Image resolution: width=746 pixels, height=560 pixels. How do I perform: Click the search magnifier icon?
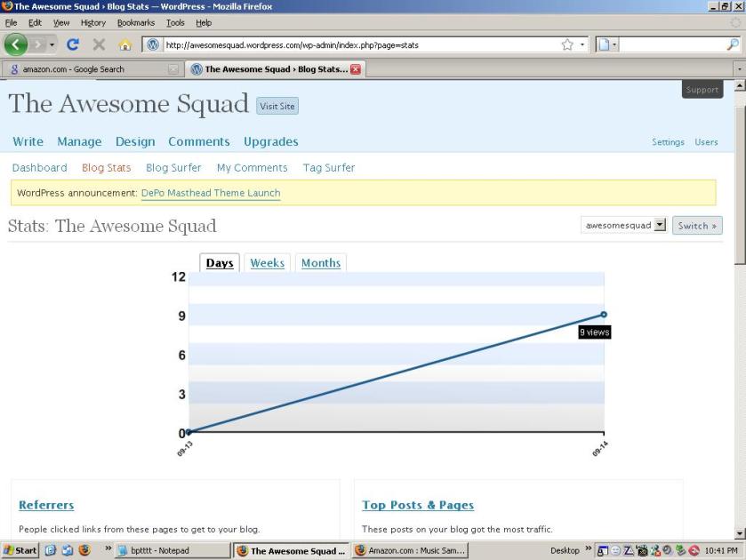[x=734, y=44]
